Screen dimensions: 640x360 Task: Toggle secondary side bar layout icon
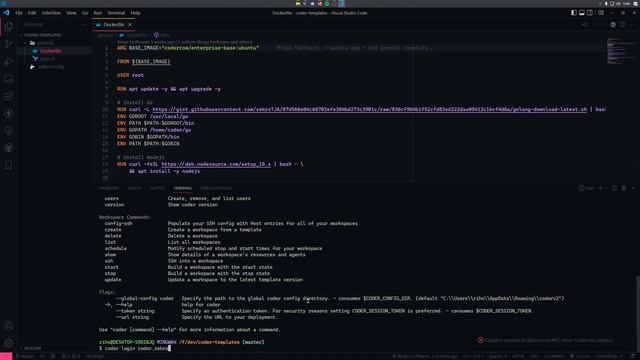(x=590, y=13)
